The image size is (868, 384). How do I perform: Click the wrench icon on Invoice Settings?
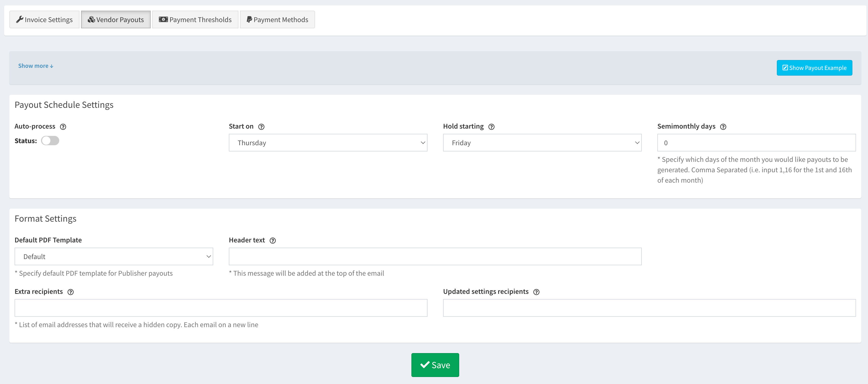[19, 19]
